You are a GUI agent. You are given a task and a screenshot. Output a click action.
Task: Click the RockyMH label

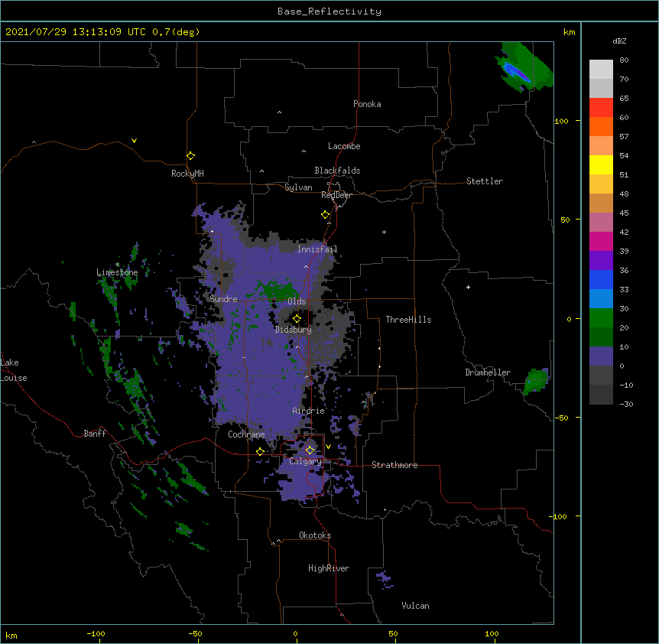pos(187,174)
